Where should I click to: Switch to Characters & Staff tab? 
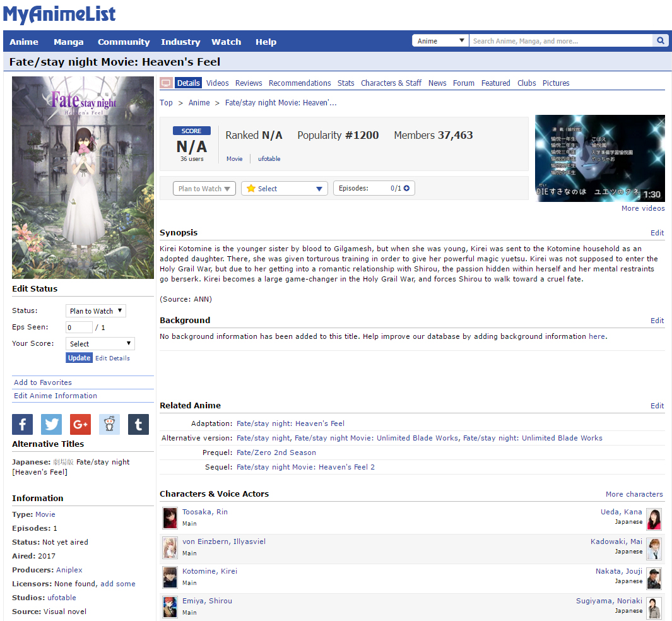391,83
